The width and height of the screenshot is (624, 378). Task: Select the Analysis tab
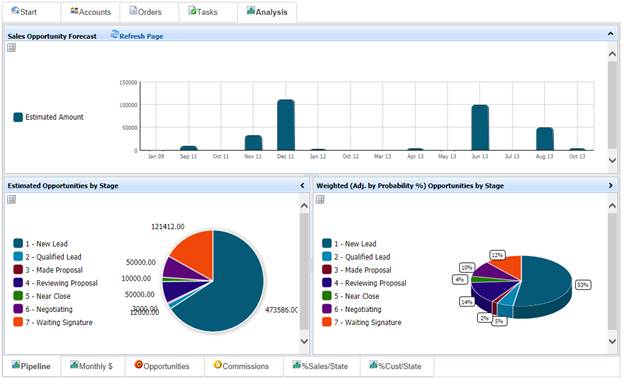267,12
